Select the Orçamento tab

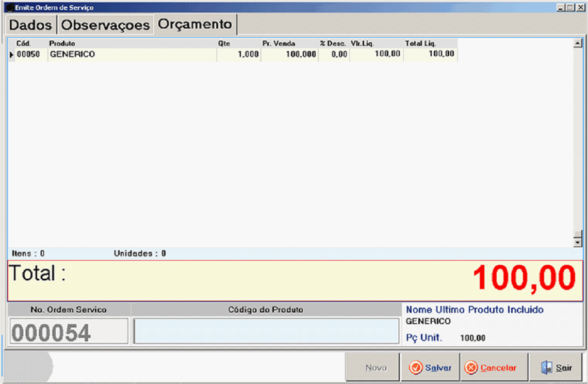195,24
